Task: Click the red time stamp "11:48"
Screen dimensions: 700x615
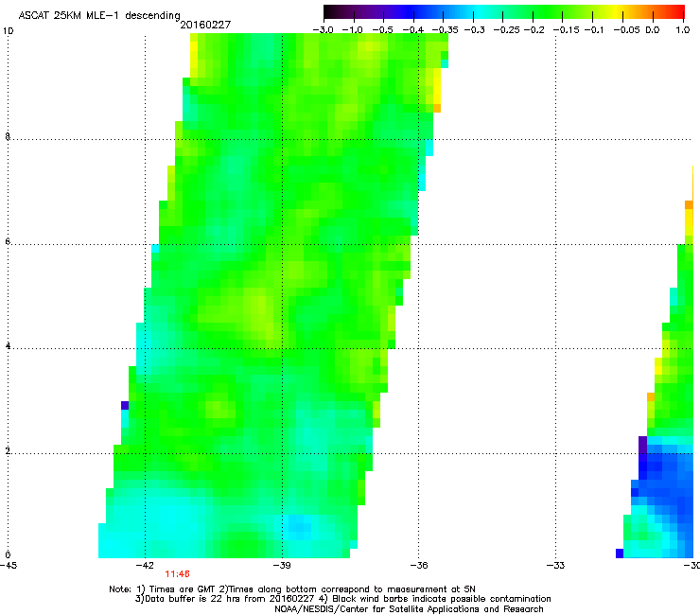Action: (x=177, y=574)
